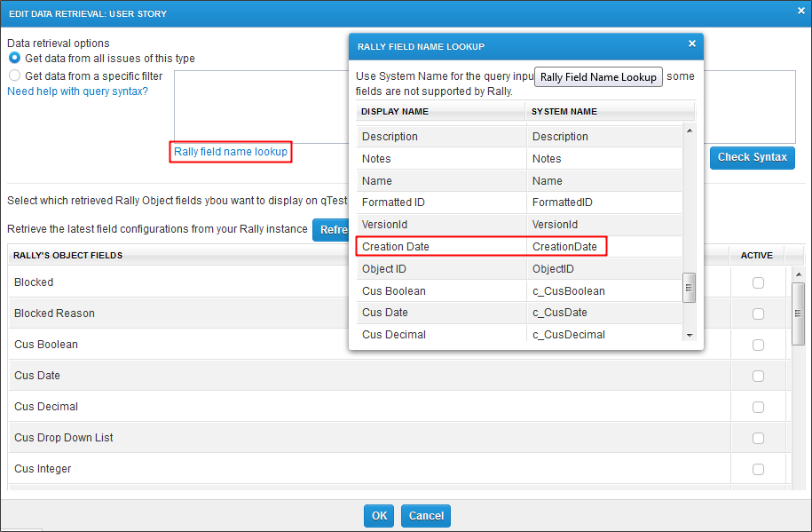
Task: Close the Edit Data Retrieval dialog
Action: [800, 12]
